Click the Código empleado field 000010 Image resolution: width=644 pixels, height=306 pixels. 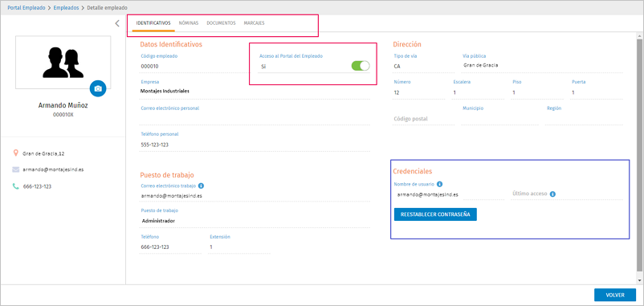(x=193, y=66)
